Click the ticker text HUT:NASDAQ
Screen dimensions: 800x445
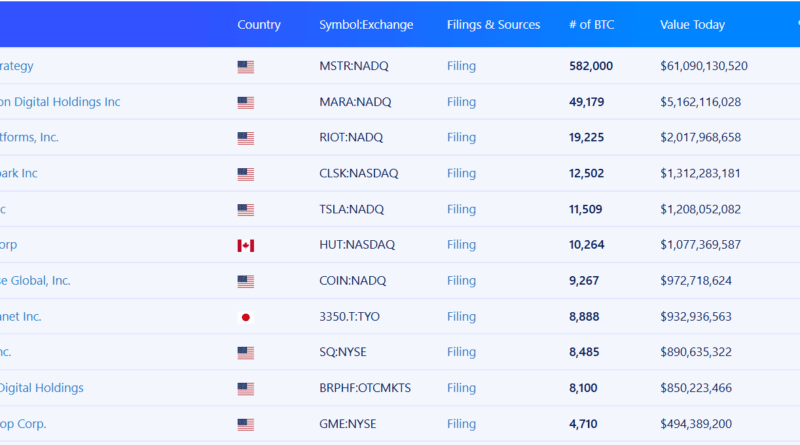tap(357, 244)
